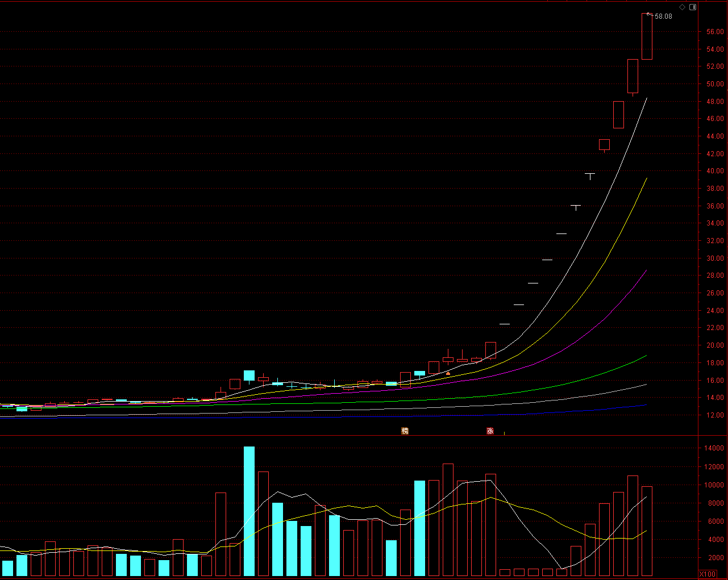The height and width of the screenshot is (580, 728).
Task: Click the 40.00 price axis label
Action: (715, 171)
